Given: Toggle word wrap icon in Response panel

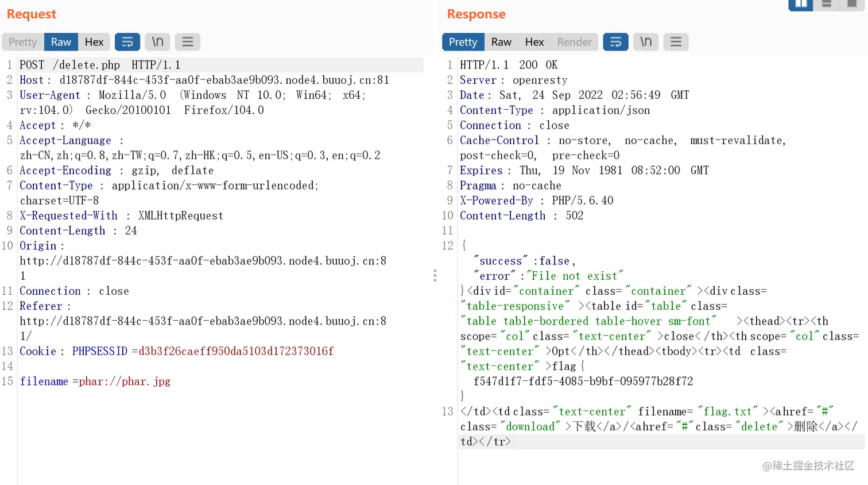Looking at the screenshot, I should click(x=615, y=42).
